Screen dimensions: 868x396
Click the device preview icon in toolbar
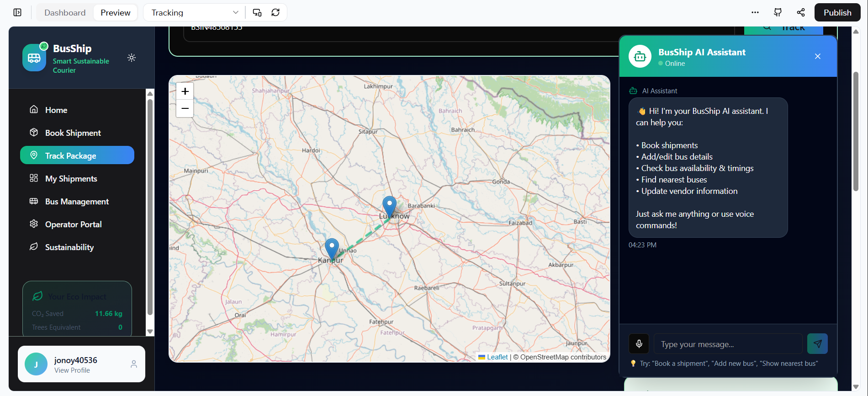click(257, 12)
